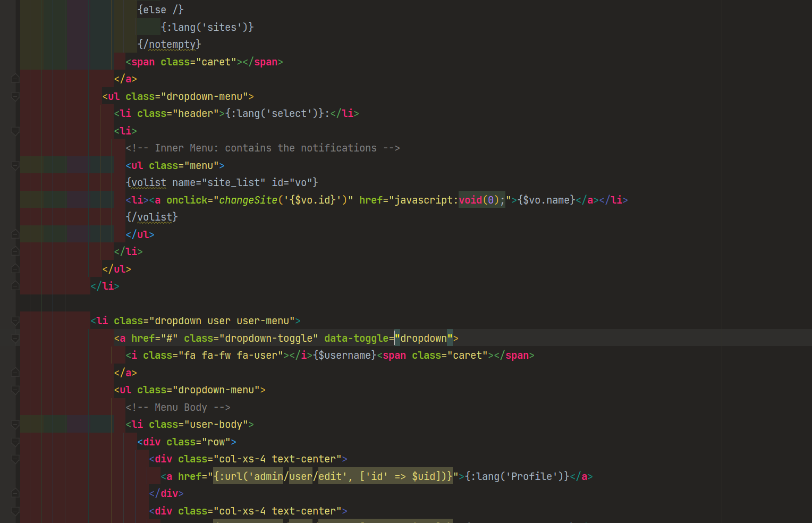Viewport: 812px width, 523px height.
Task: Click the {$username} variable
Action: (345, 355)
